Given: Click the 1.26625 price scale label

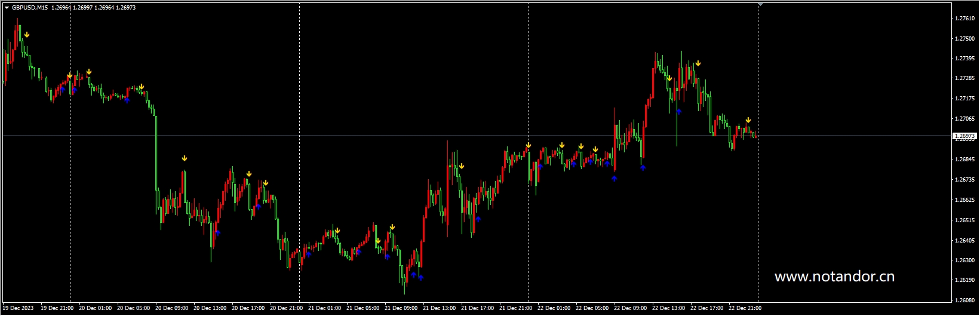Looking at the screenshot, I should tap(964, 200).
